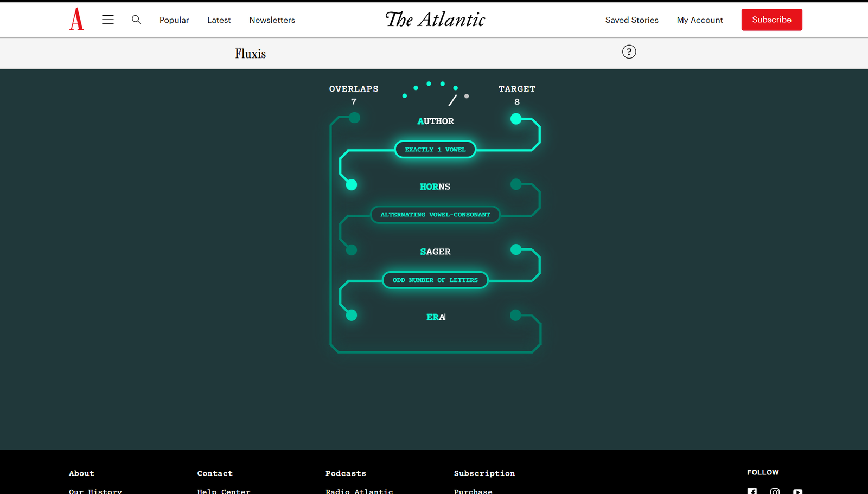Click the ERA word input field
This screenshot has width=868, height=494.
click(436, 317)
